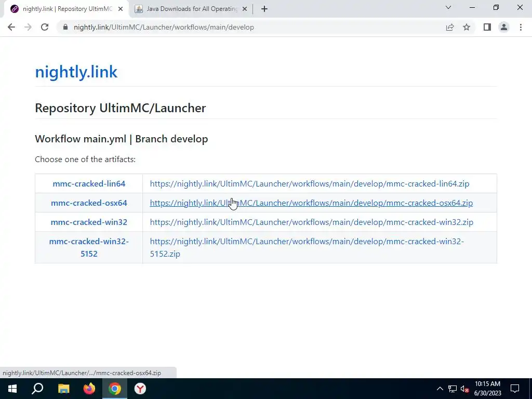
Task: Restore down the Chrome window
Action: click(496, 7)
